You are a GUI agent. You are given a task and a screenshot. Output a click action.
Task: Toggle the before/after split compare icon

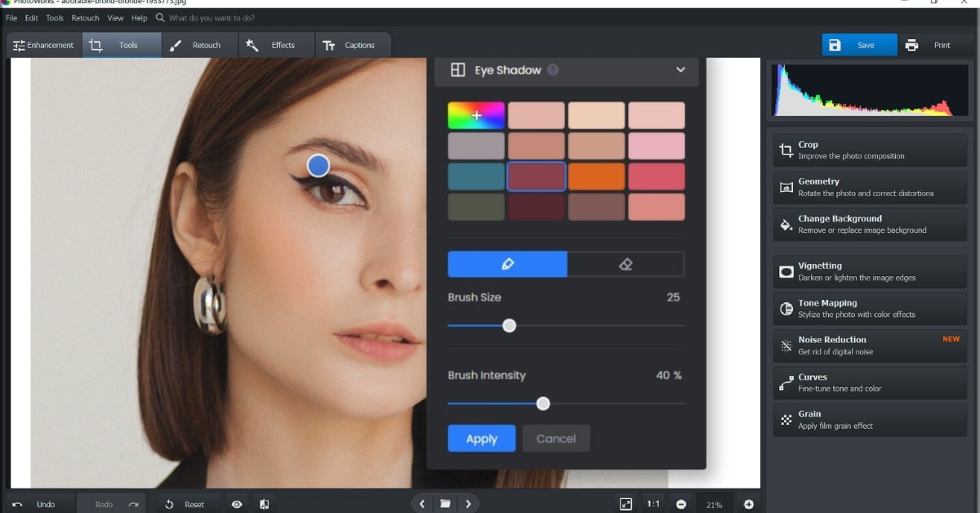(x=264, y=504)
